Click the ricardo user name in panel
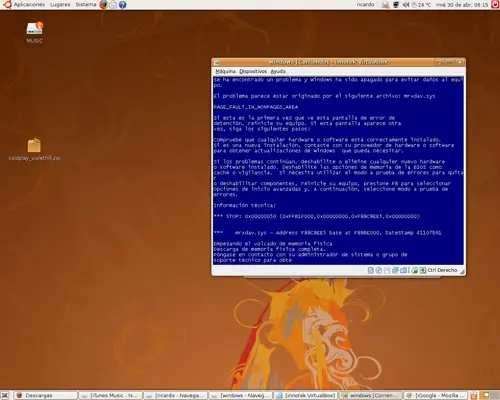Image resolution: width=500 pixels, height=400 pixels. [x=365, y=5]
